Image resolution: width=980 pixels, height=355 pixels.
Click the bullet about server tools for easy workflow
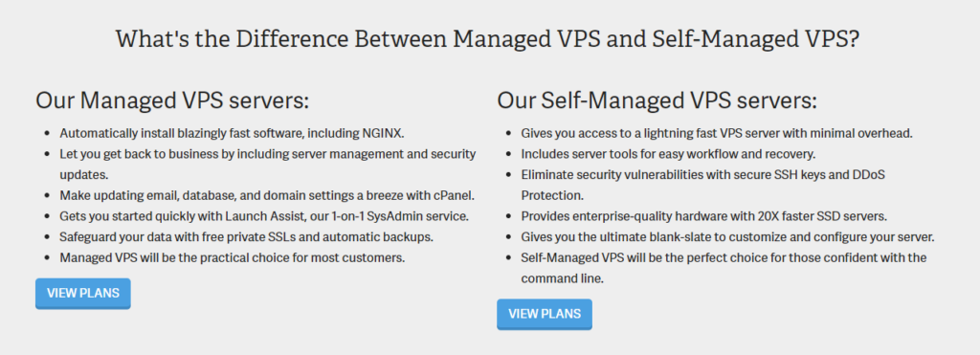pyautogui.click(x=669, y=154)
